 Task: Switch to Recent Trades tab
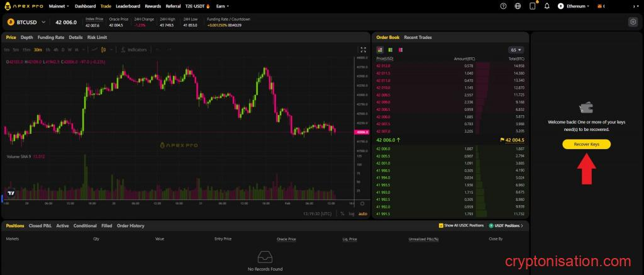418,37
